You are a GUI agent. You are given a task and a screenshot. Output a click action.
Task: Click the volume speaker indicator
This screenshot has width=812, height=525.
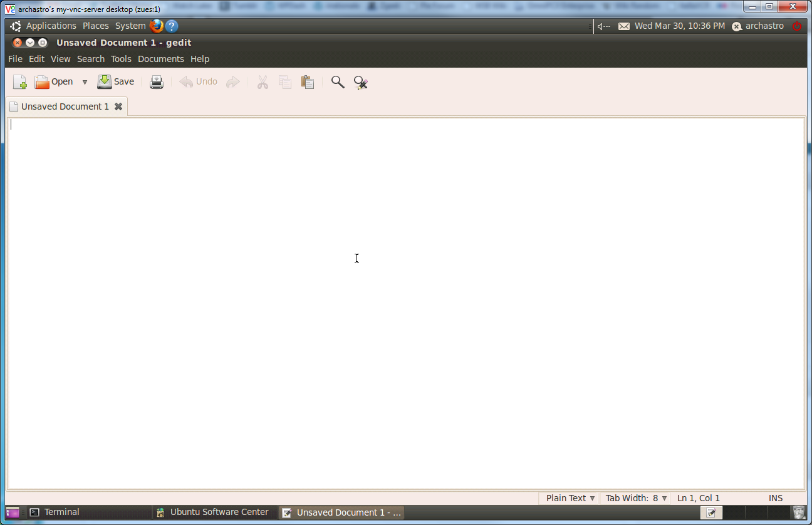pyautogui.click(x=603, y=26)
